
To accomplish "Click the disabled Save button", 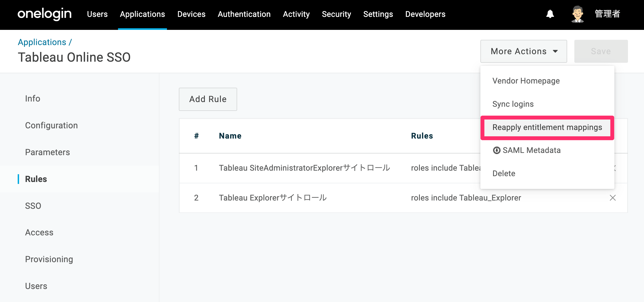I will pos(601,51).
